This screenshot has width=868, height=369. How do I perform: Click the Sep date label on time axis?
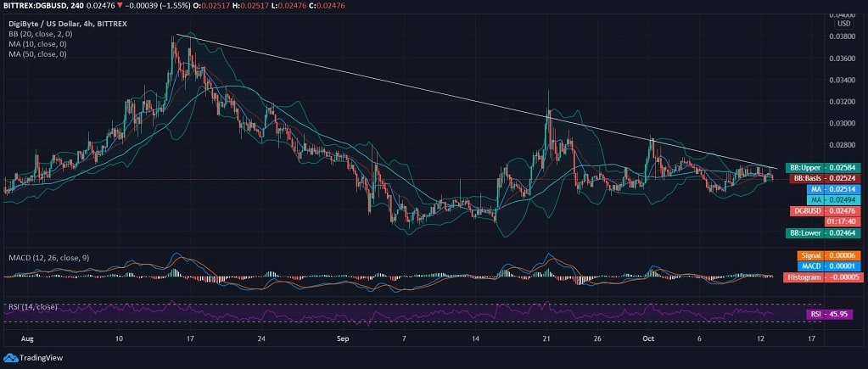click(344, 338)
